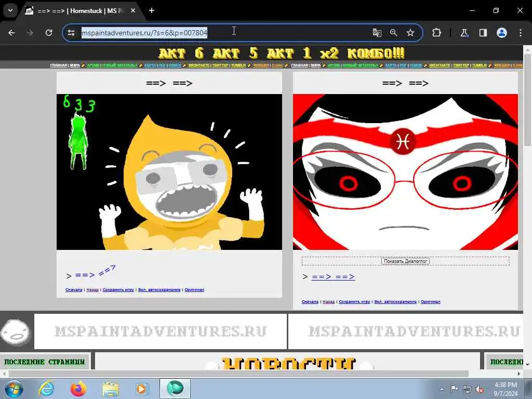View site information icon in address bar

click(71, 33)
